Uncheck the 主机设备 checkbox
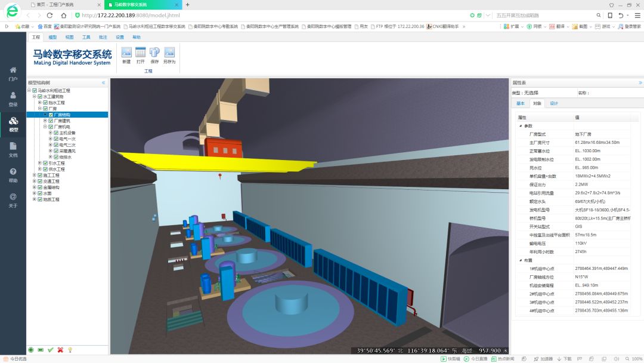The height and width of the screenshot is (363, 644). click(x=56, y=133)
